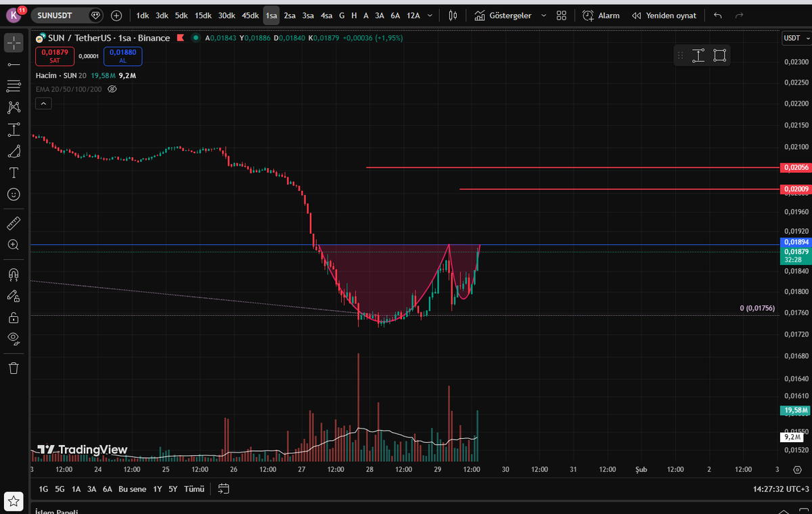Image resolution: width=812 pixels, height=514 pixels.
Task: Toggle EMA 20/50/100/200 visibility eye
Action: tap(112, 89)
